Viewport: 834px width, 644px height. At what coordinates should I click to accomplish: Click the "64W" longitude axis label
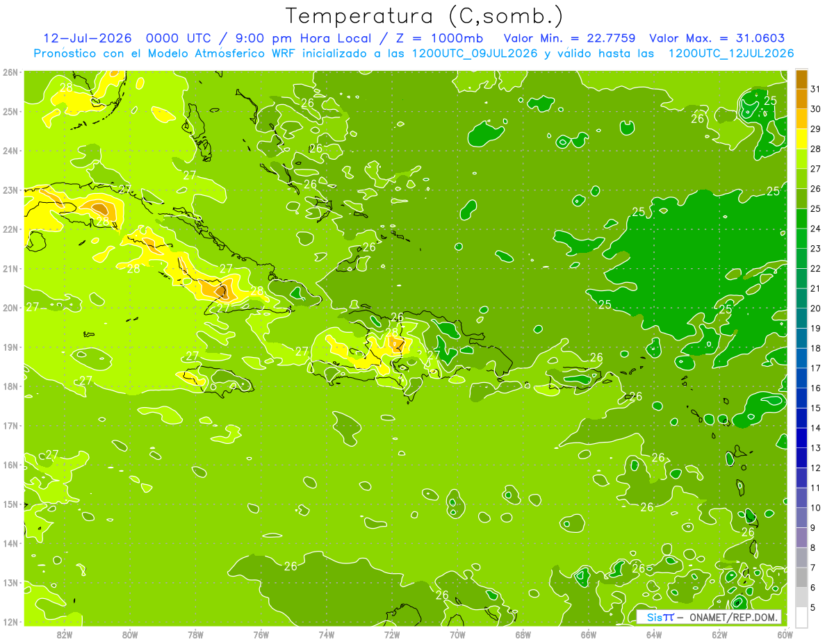654,634
